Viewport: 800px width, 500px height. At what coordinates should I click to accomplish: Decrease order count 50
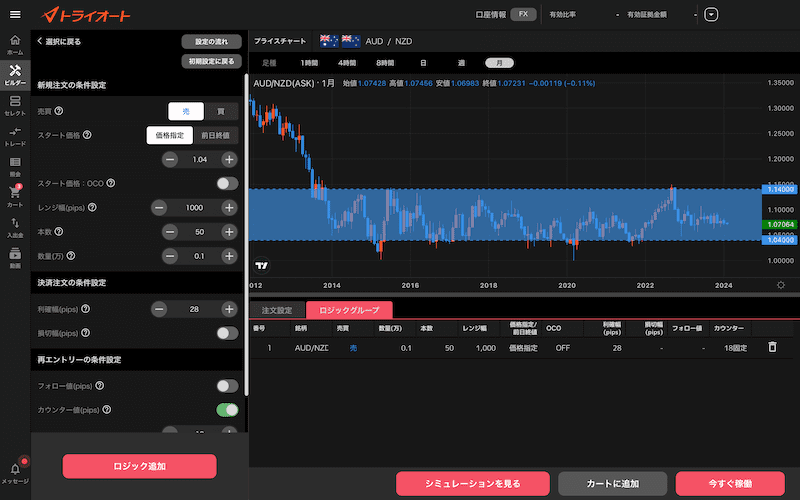click(x=170, y=232)
